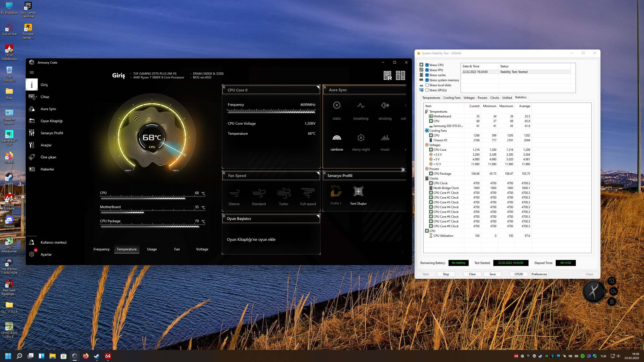This screenshot has width=644, height=362.
Task: Open AIDA64 Preferences
Action: tap(539, 274)
